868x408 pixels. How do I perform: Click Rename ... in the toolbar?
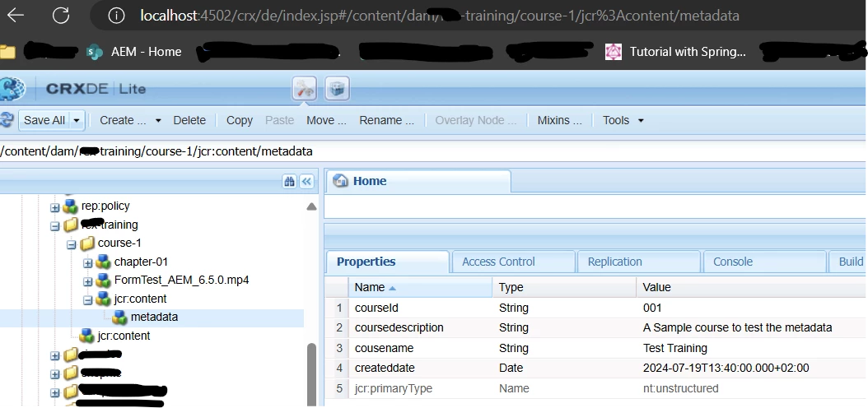(386, 120)
